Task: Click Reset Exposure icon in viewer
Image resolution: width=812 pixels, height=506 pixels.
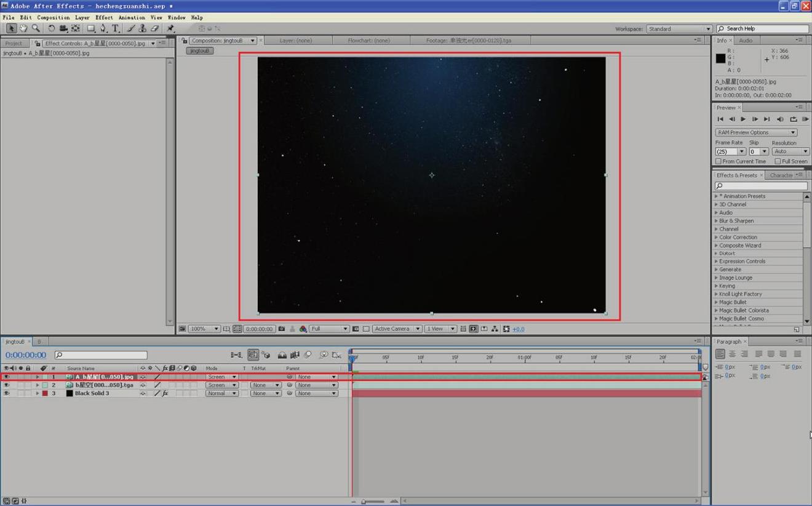Action: coord(506,329)
